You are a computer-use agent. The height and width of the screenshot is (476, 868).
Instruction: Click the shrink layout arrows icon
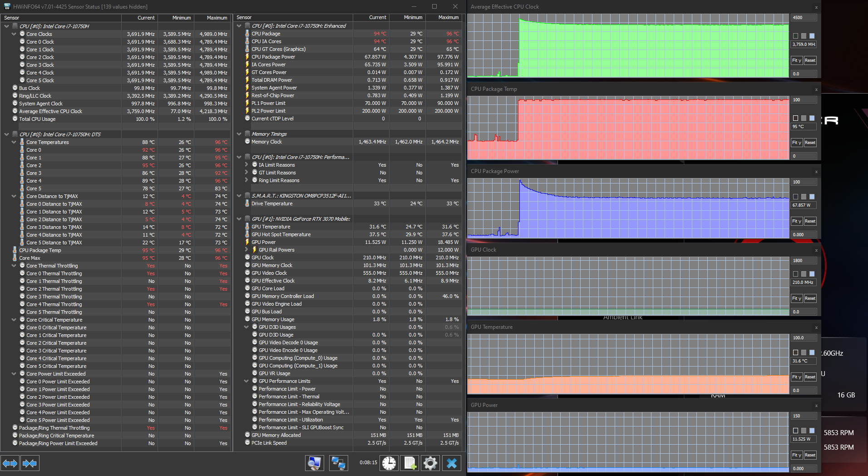[x=30, y=463]
